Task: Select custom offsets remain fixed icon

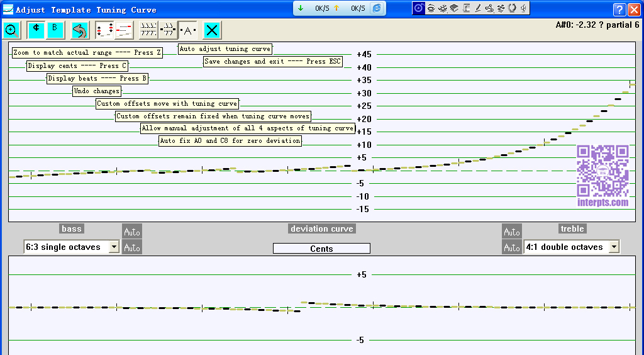Action: click(124, 30)
